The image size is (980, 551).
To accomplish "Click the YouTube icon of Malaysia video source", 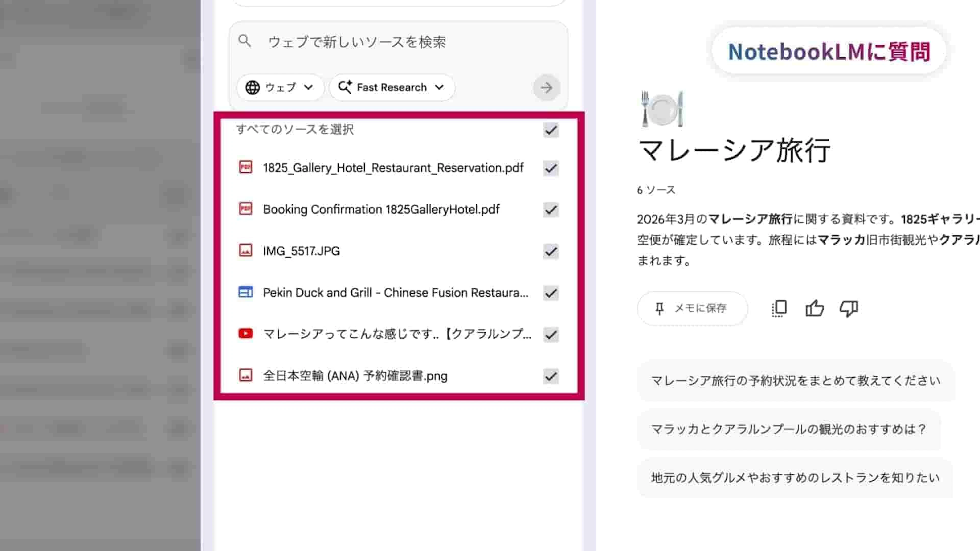I will [x=245, y=333].
